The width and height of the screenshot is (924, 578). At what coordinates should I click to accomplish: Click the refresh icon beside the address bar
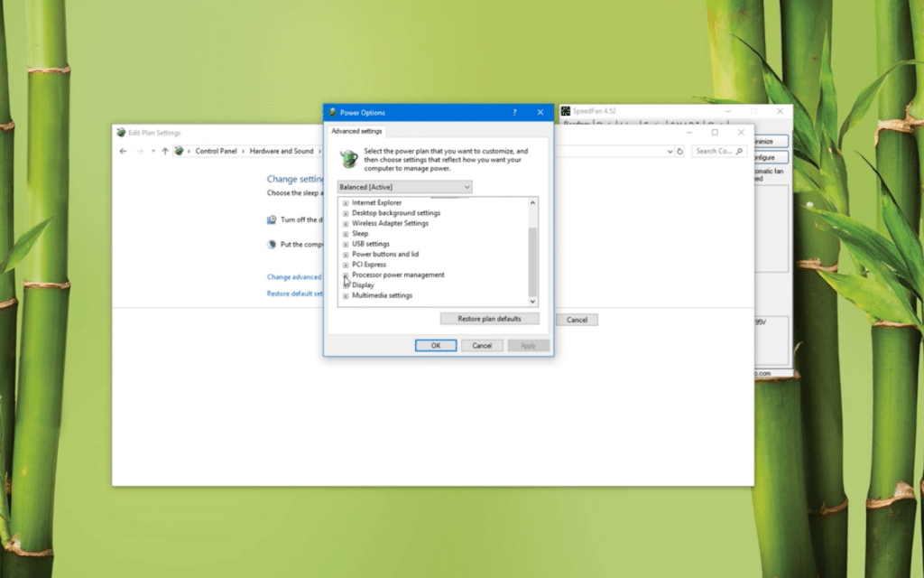(680, 151)
